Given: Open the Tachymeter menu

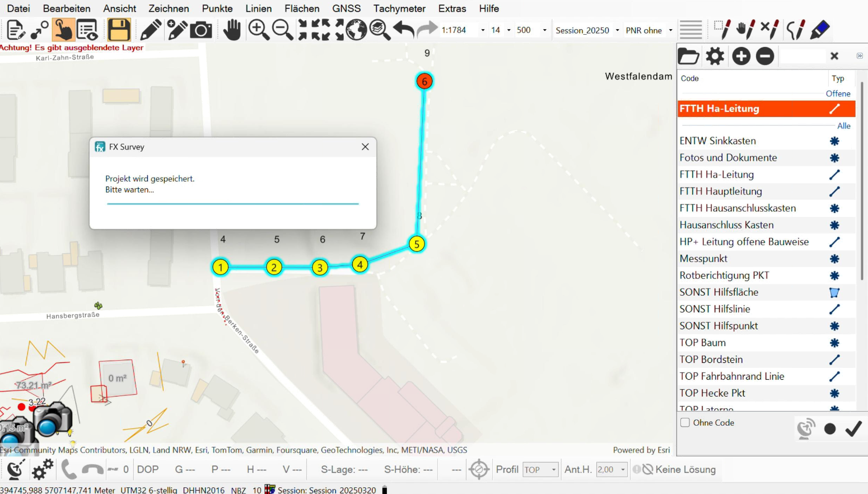Looking at the screenshot, I should tap(399, 8).
